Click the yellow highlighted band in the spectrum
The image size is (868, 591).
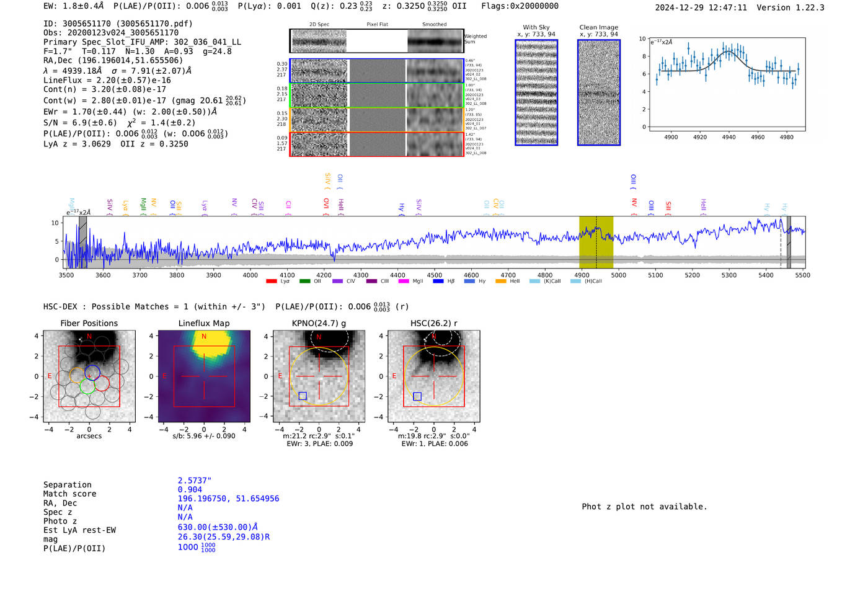click(x=596, y=242)
